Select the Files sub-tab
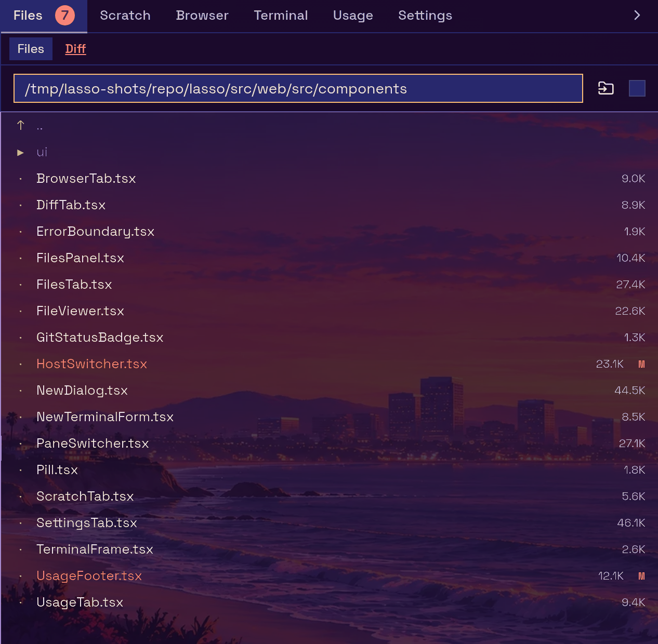This screenshot has height=644, width=658. click(x=31, y=49)
